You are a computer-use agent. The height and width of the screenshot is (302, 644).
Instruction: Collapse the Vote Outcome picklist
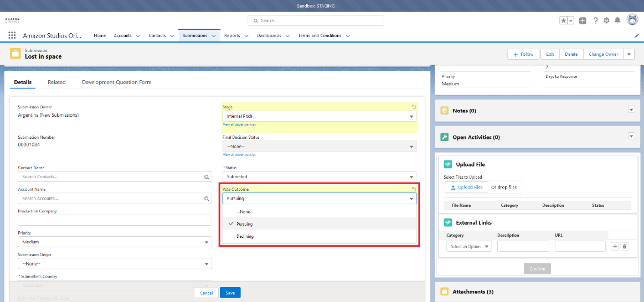(x=320, y=199)
